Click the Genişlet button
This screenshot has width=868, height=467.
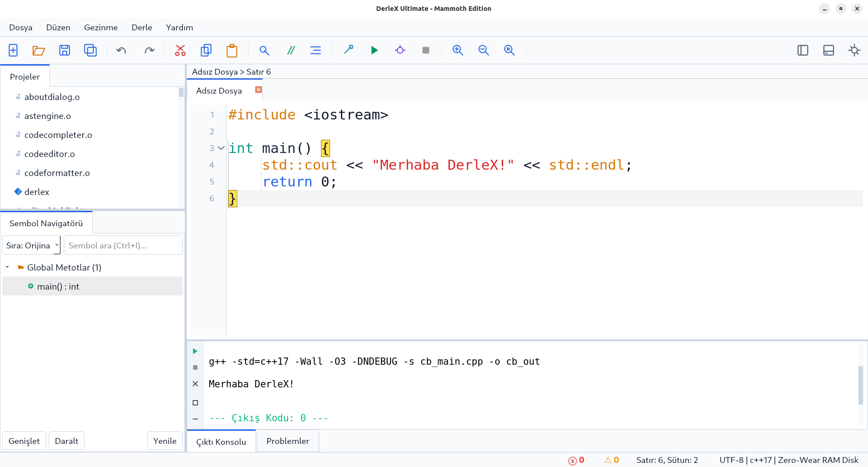tap(24, 441)
